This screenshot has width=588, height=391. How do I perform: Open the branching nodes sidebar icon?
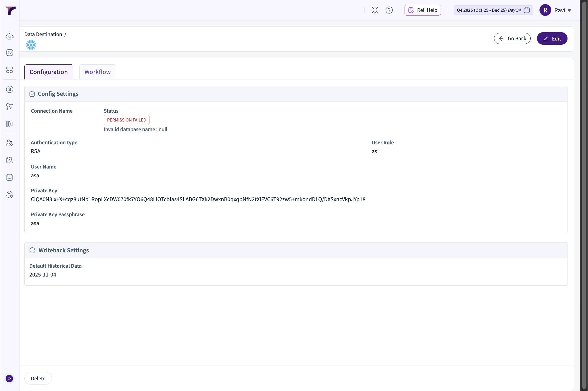coord(10,106)
